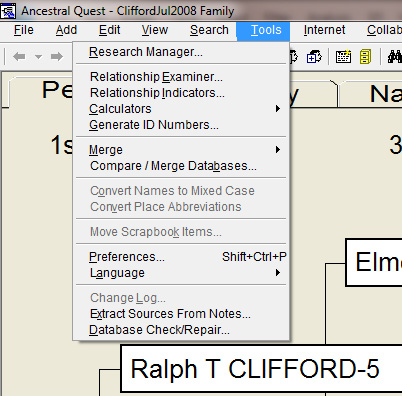
Task: Open the Edit menu
Action: pos(109,30)
